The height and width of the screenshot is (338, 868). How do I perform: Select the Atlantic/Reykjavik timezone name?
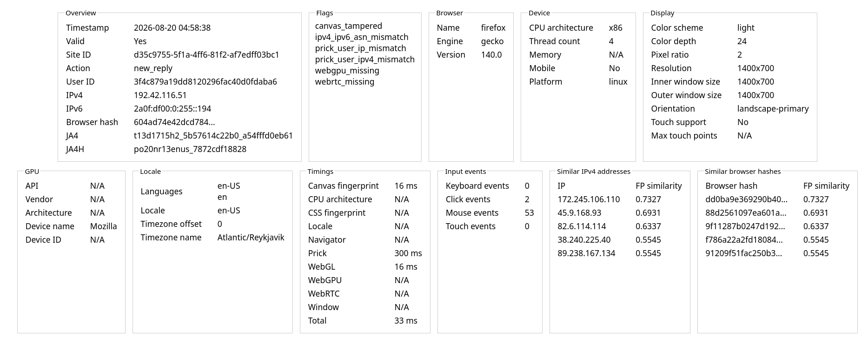251,238
